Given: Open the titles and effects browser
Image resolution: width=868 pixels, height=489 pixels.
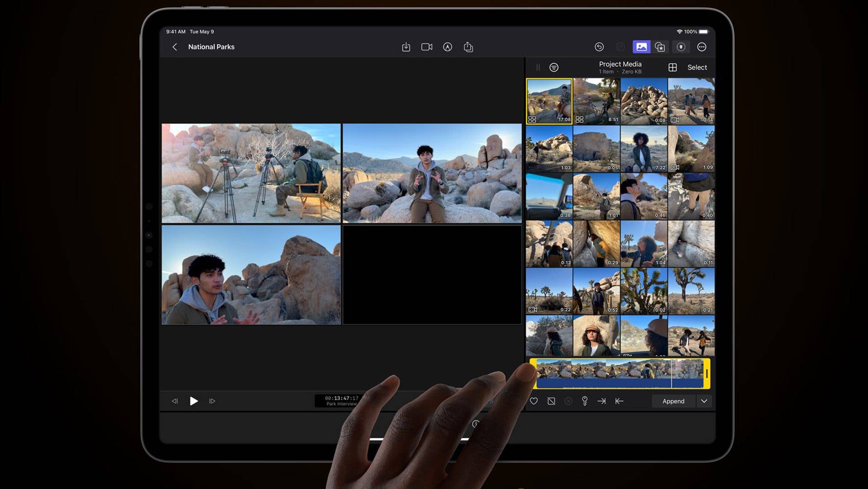Looking at the screenshot, I should coord(660,47).
